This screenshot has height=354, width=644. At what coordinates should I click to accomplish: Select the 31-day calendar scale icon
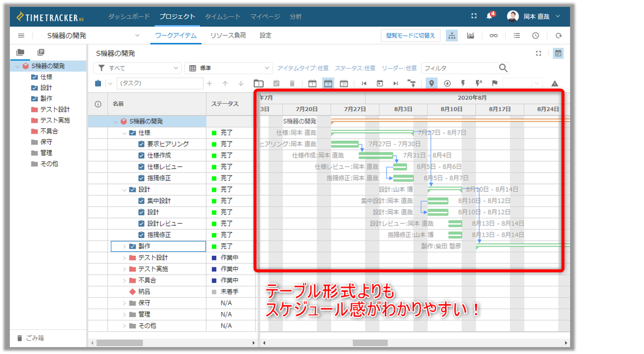point(344,83)
